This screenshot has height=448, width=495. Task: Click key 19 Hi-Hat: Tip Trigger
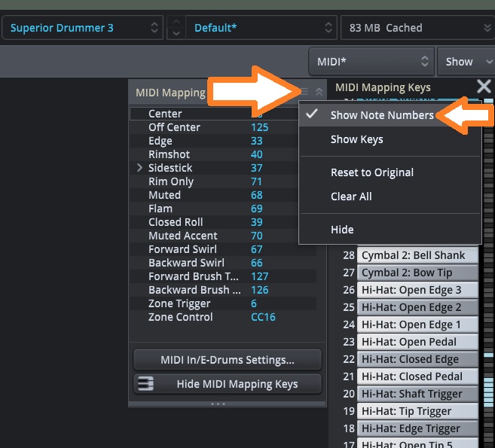pos(417,411)
